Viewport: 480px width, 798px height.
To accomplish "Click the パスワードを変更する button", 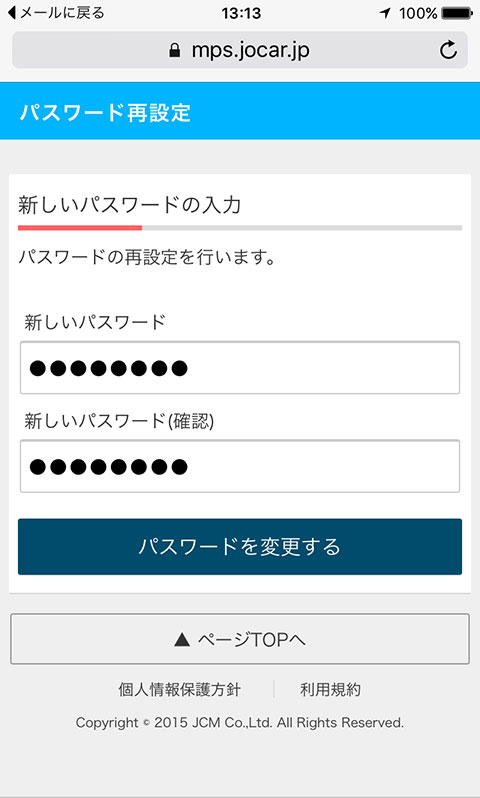I will click(x=240, y=547).
